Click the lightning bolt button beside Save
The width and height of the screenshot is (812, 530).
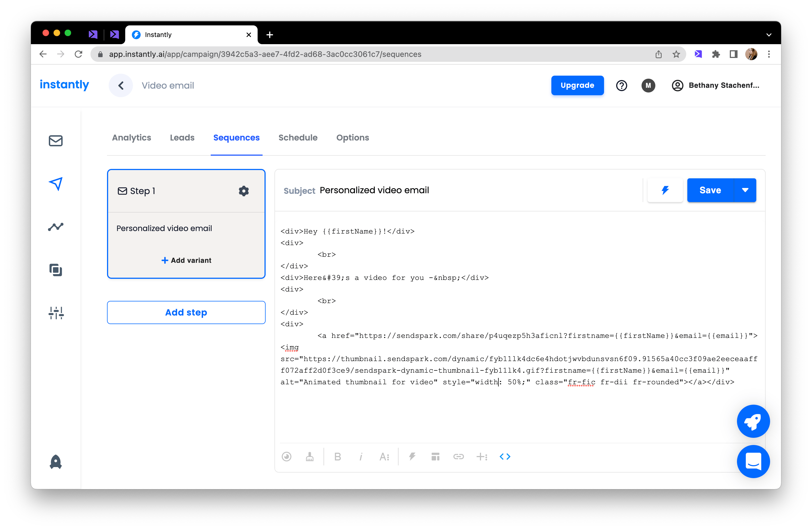665,190
